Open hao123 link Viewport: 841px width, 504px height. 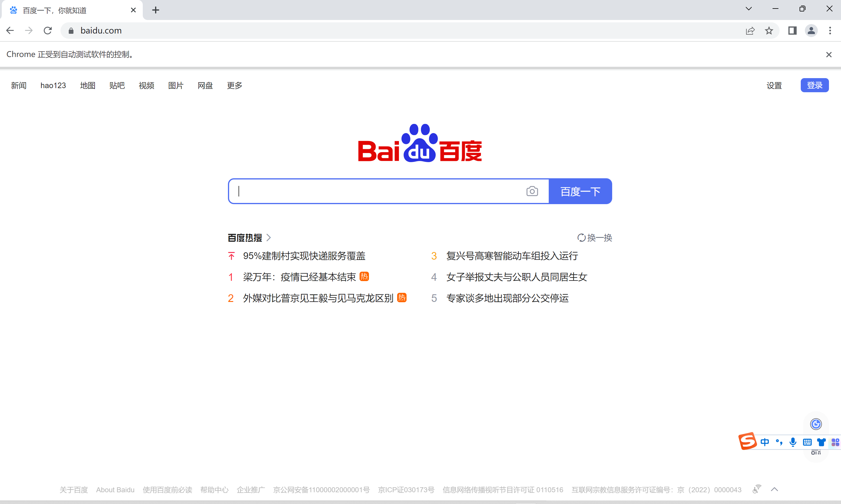pyautogui.click(x=53, y=85)
